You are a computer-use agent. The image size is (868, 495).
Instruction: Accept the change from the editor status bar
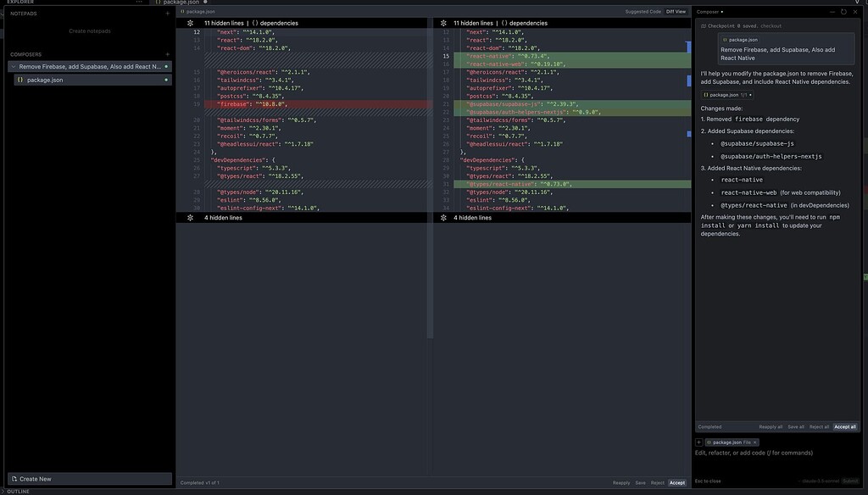click(x=677, y=482)
